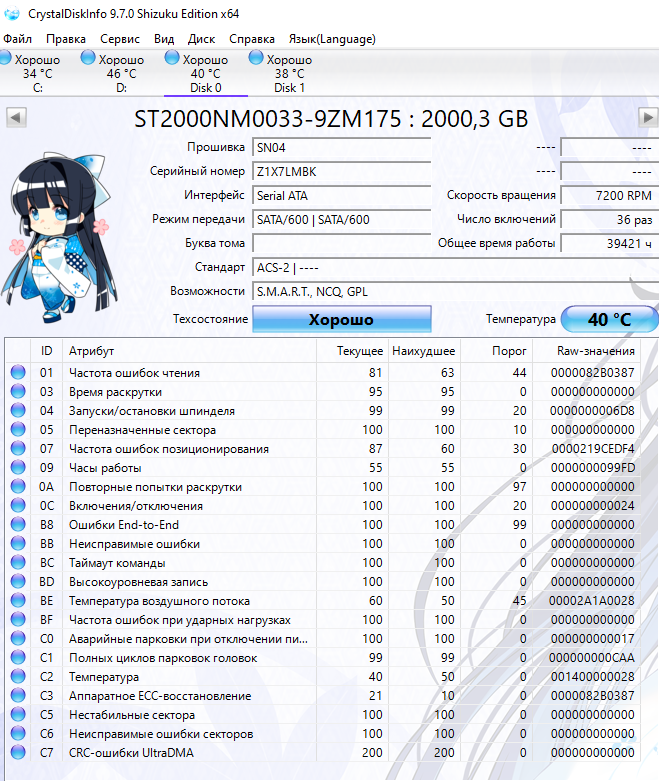Click status orb for attribute BD row
This screenshot has height=781, width=659.
[18, 581]
